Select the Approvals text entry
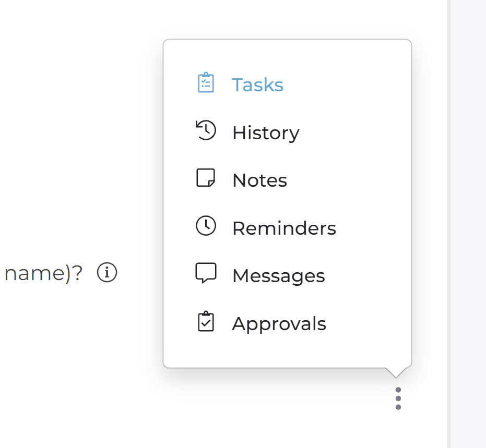 coord(279,324)
